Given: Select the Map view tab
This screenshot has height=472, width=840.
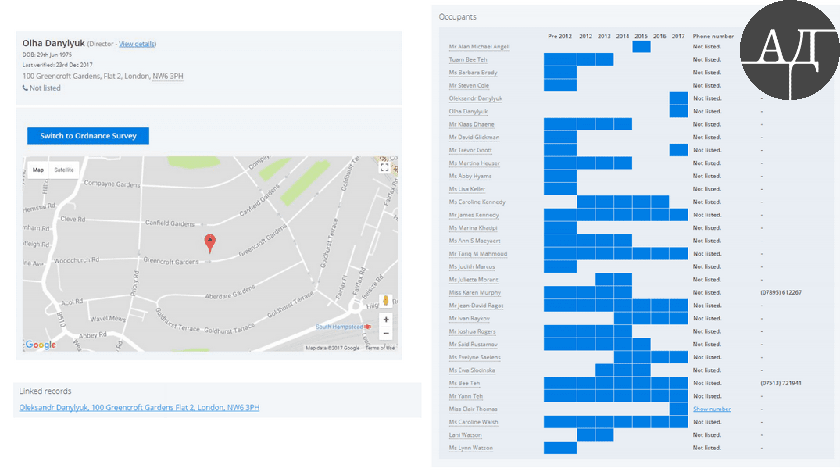Looking at the screenshot, I should (x=39, y=170).
